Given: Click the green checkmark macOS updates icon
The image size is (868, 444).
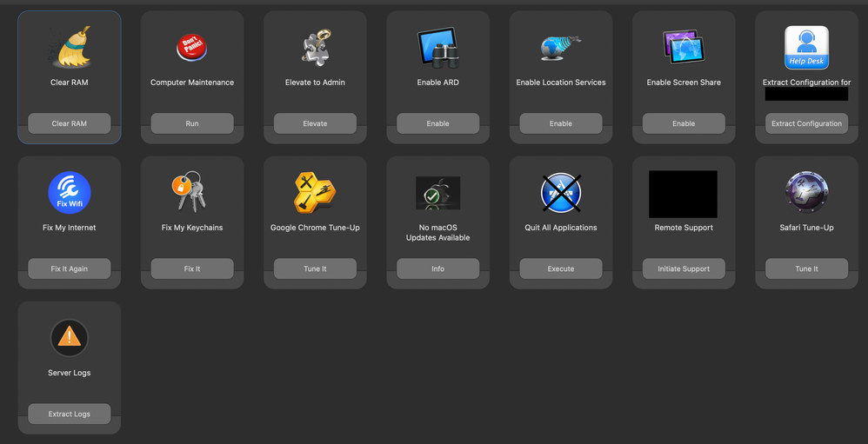Looking at the screenshot, I should [x=437, y=193].
